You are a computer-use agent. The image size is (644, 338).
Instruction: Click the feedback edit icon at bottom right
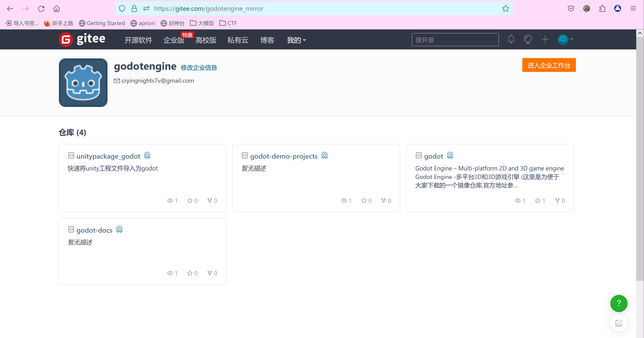tap(618, 323)
